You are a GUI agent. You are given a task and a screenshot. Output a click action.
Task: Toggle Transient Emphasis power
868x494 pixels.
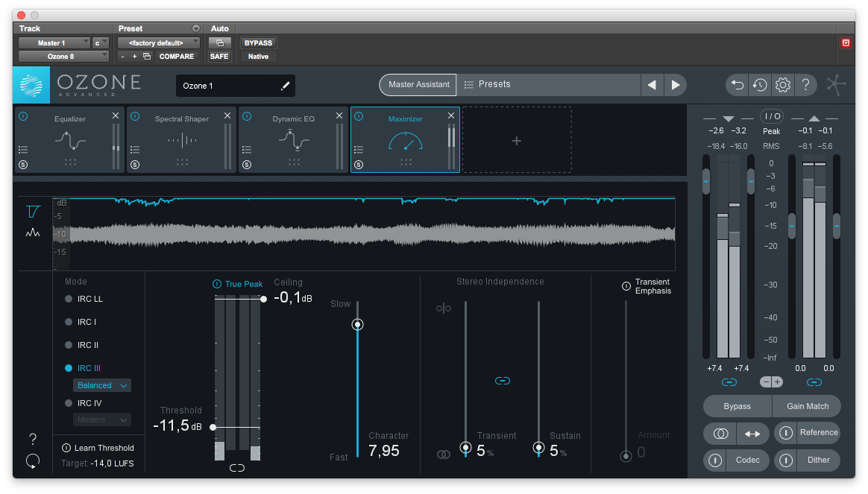point(626,286)
